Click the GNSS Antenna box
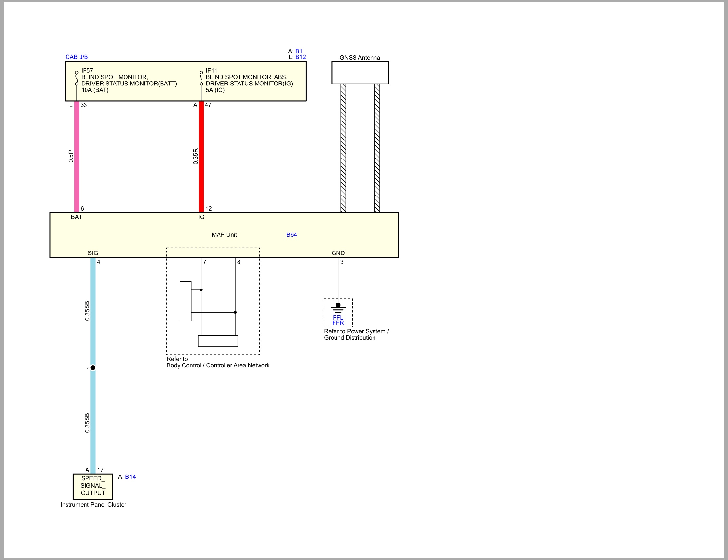The image size is (728, 560). [x=360, y=73]
